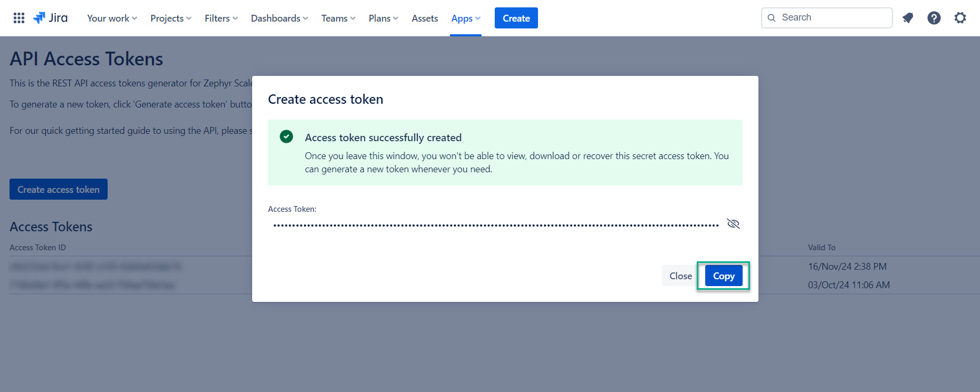Expand the Projects dropdown

[171, 18]
